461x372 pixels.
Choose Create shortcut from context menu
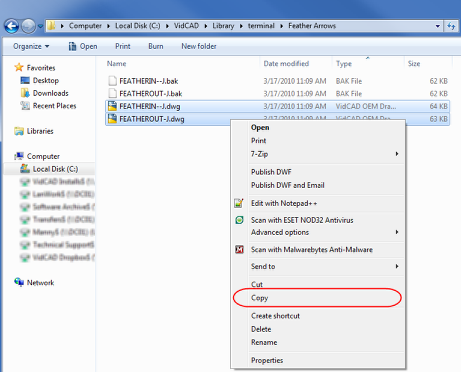275,316
